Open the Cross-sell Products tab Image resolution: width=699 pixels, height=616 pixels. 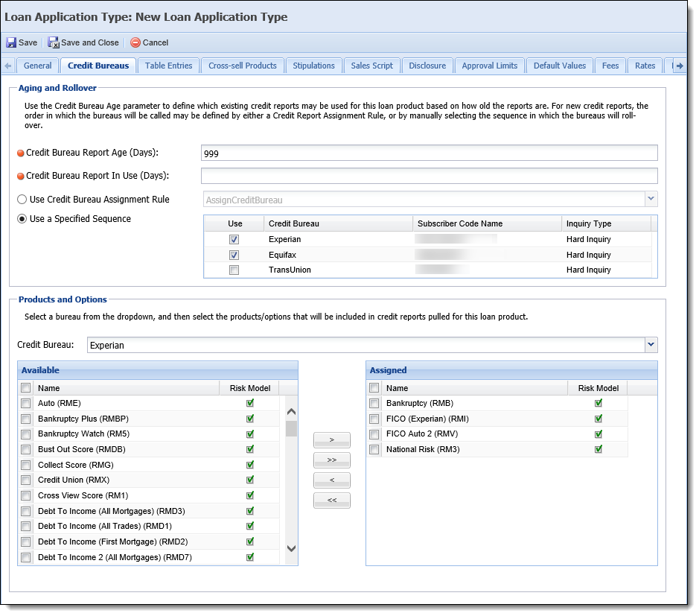click(243, 66)
